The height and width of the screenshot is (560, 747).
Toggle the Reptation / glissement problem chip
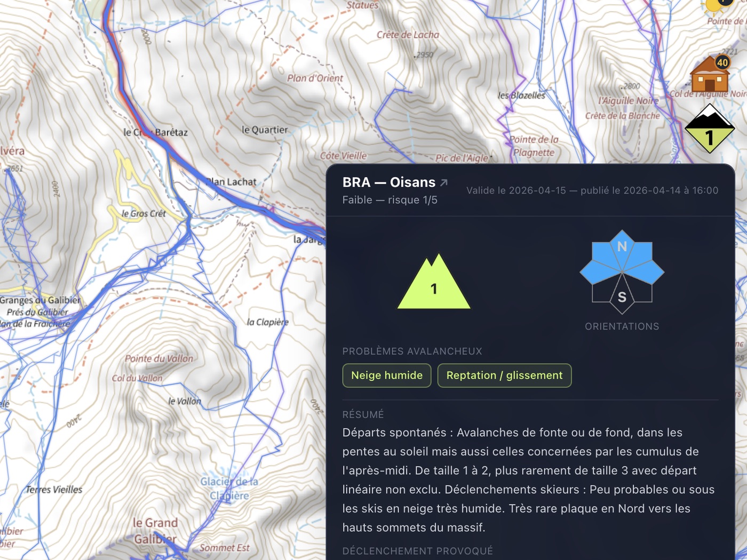coord(504,375)
